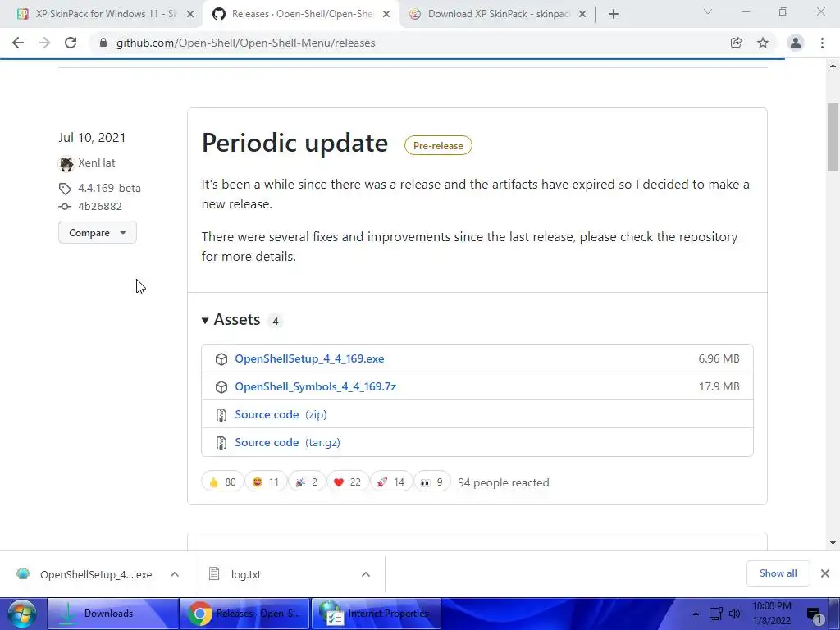This screenshot has height=630, width=840.
Task: Click the hooray reaction 2
Action: pyautogui.click(x=307, y=482)
